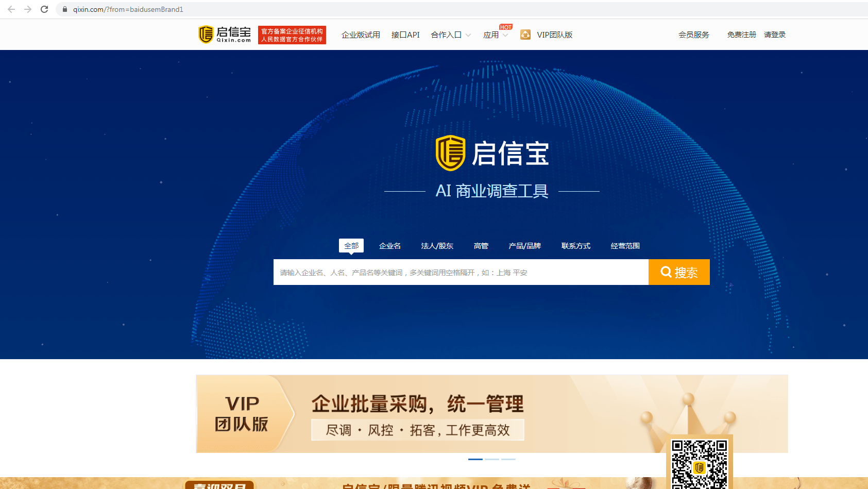
Task: Go back with the browser back arrow
Action: [x=11, y=9]
